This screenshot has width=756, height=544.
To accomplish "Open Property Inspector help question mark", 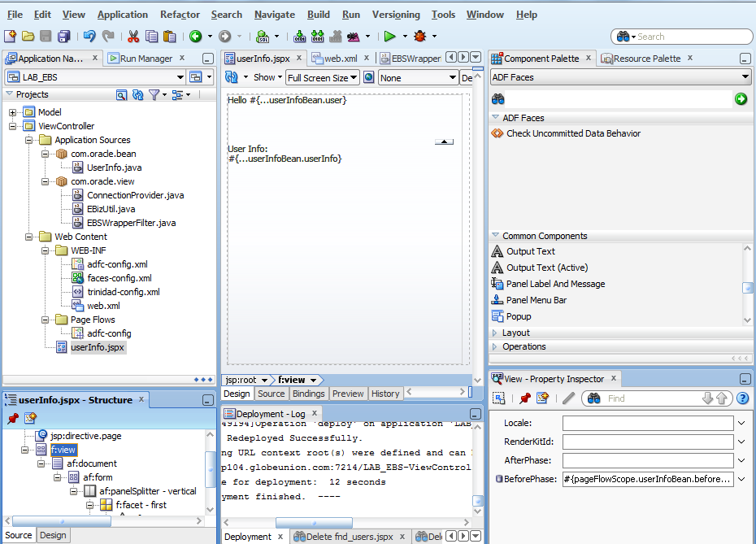I will (742, 398).
